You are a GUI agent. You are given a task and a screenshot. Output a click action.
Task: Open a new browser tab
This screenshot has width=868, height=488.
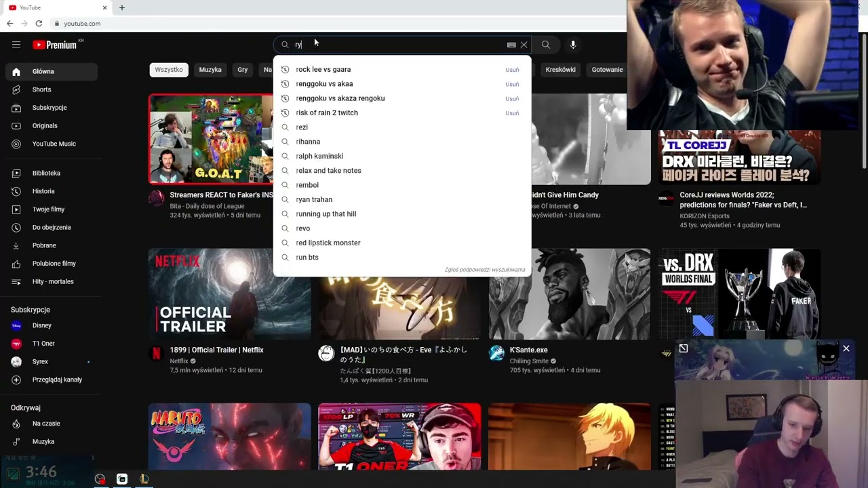(122, 7)
